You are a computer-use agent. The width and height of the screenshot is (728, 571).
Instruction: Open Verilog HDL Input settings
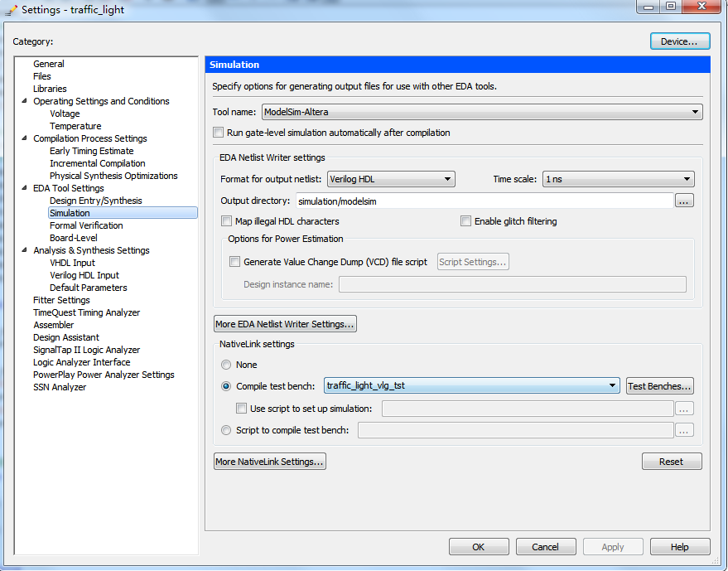(x=84, y=275)
